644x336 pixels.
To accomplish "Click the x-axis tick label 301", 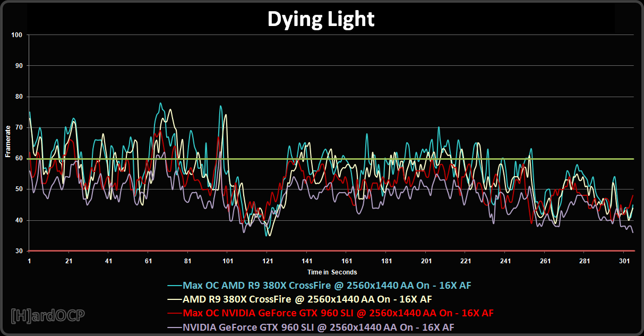I will click(625, 261).
